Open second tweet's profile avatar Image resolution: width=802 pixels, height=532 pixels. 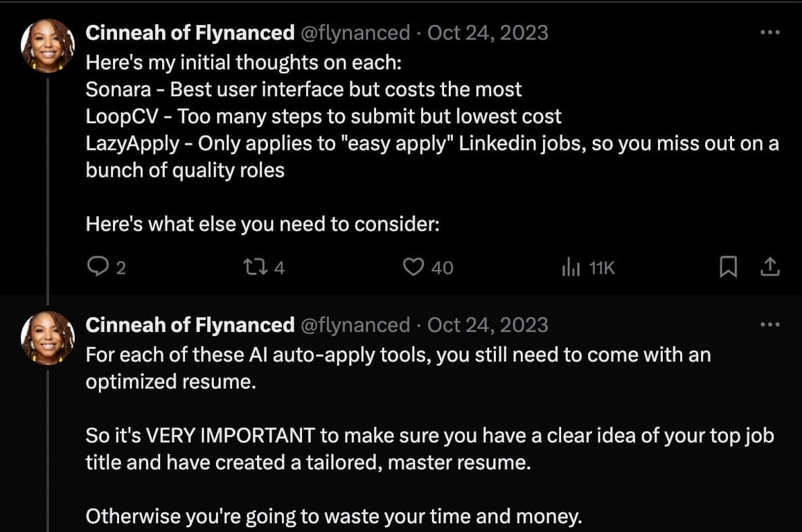48,338
